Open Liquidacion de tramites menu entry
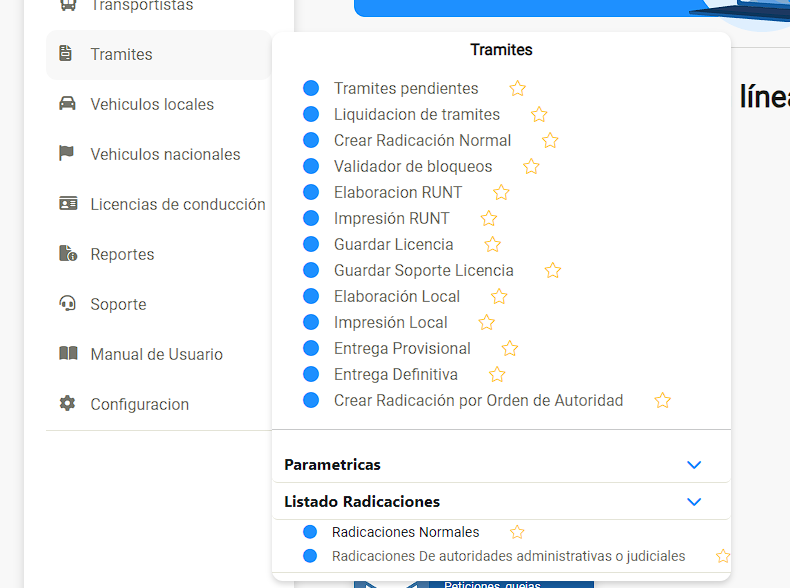The width and height of the screenshot is (790, 588). pyautogui.click(x=417, y=114)
